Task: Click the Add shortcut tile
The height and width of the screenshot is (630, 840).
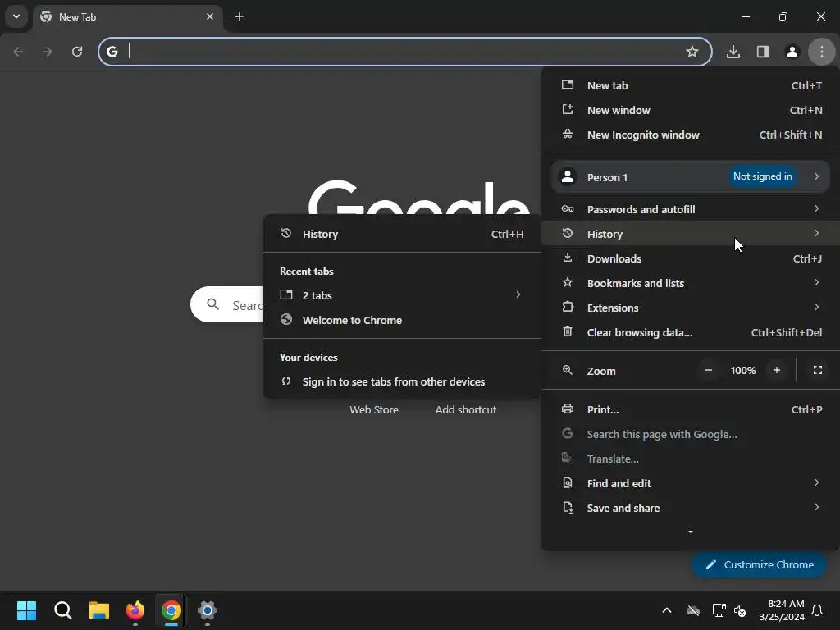Action: tap(466, 410)
